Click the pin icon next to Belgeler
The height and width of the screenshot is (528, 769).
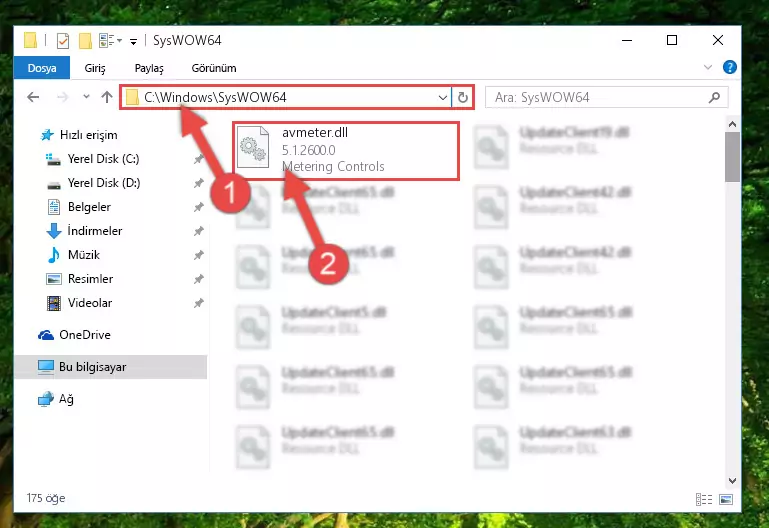(x=198, y=207)
